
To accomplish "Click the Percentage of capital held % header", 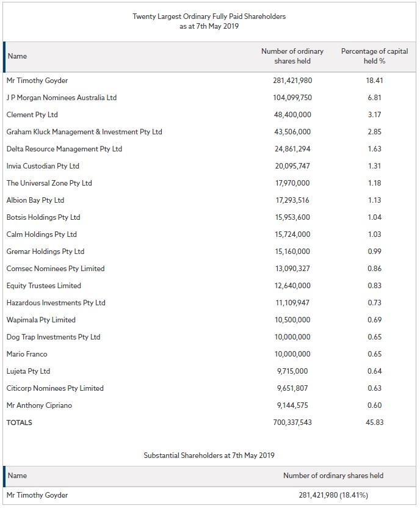I will click(x=374, y=56).
